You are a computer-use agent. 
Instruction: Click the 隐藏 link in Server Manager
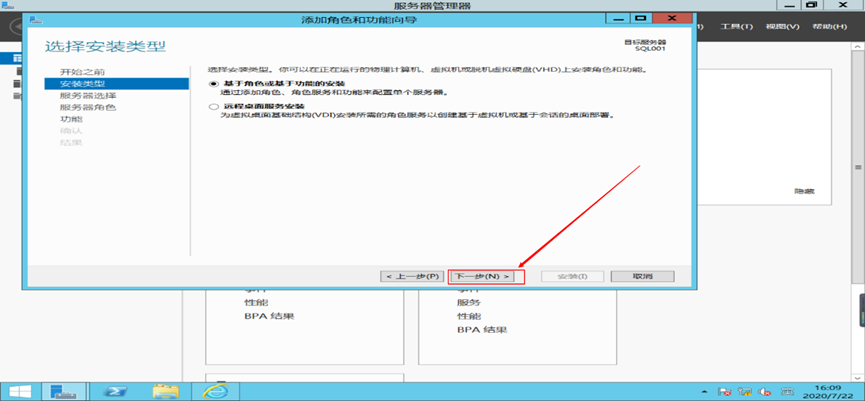(x=804, y=191)
